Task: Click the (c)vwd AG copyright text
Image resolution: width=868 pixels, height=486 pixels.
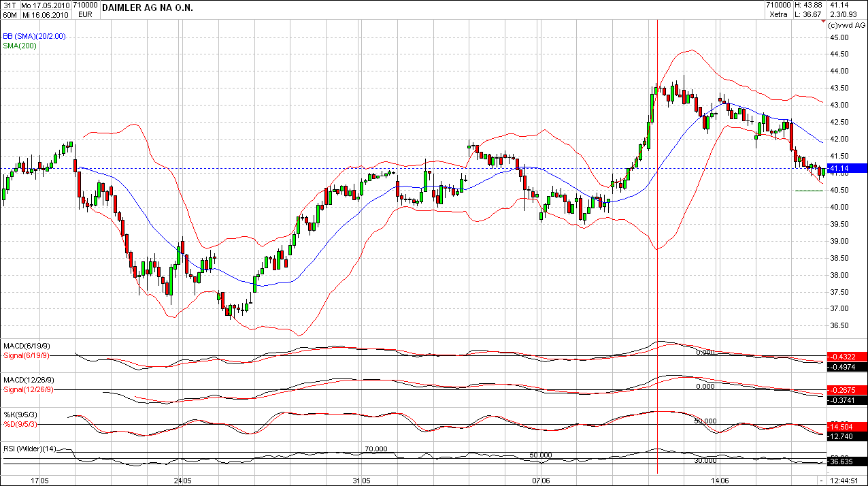Action: [x=846, y=25]
